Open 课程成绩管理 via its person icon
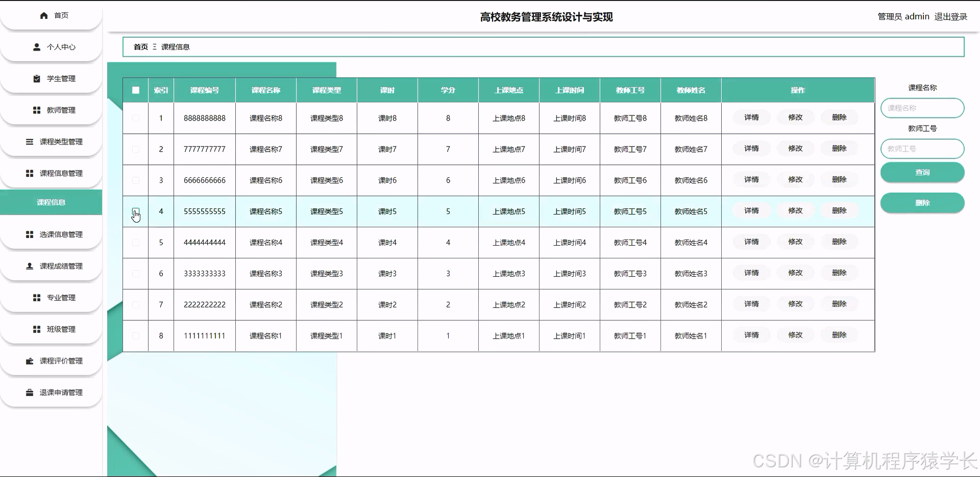 coord(29,266)
